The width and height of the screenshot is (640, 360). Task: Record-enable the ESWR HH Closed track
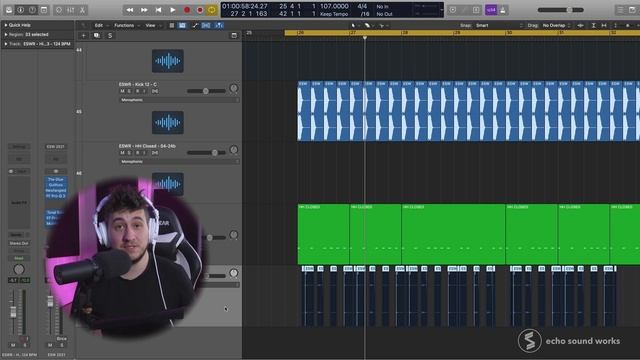pyautogui.click(x=138, y=153)
